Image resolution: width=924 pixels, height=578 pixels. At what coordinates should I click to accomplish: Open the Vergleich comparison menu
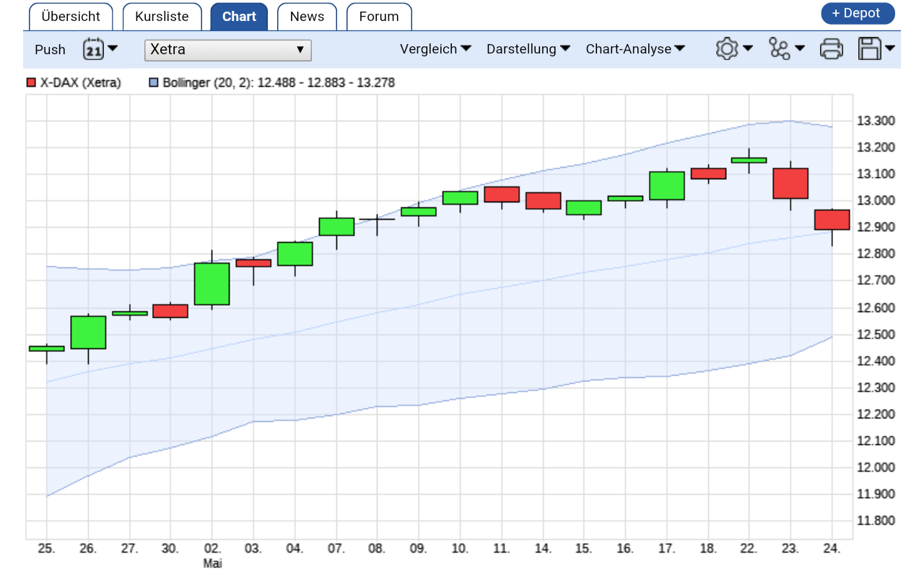[x=435, y=49]
